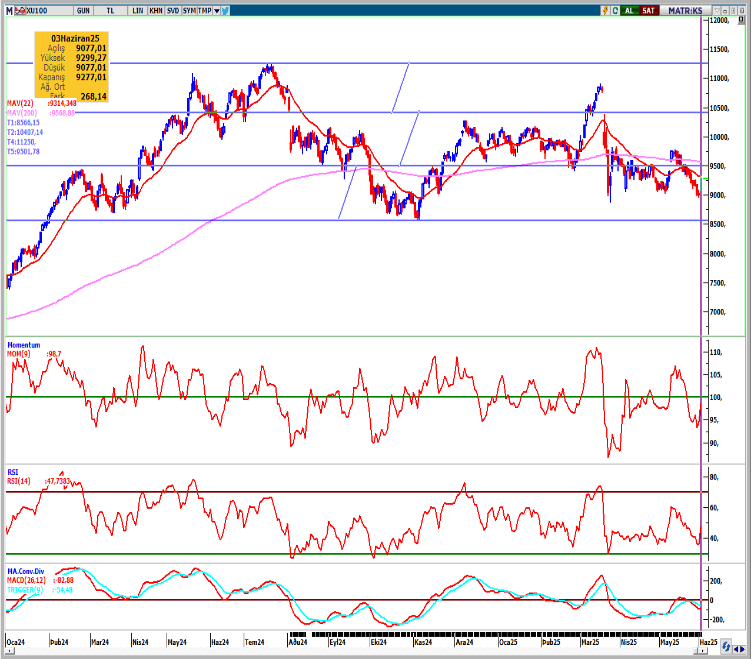The height and width of the screenshot is (659, 752).
Task: Open the TMP template button
Action: 205,10
